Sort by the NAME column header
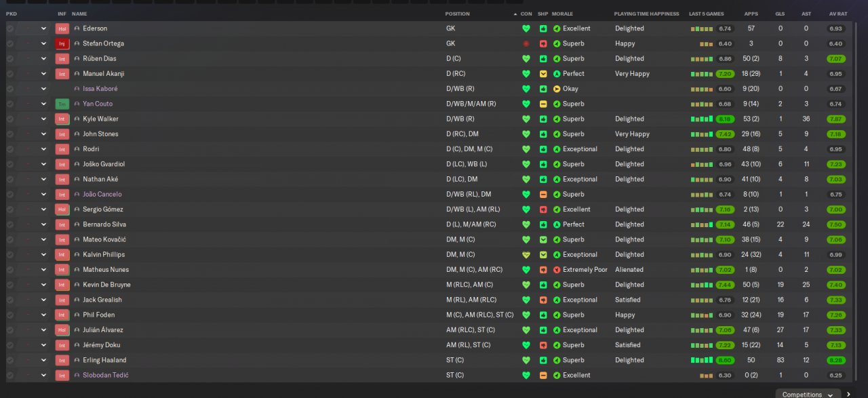 click(79, 14)
